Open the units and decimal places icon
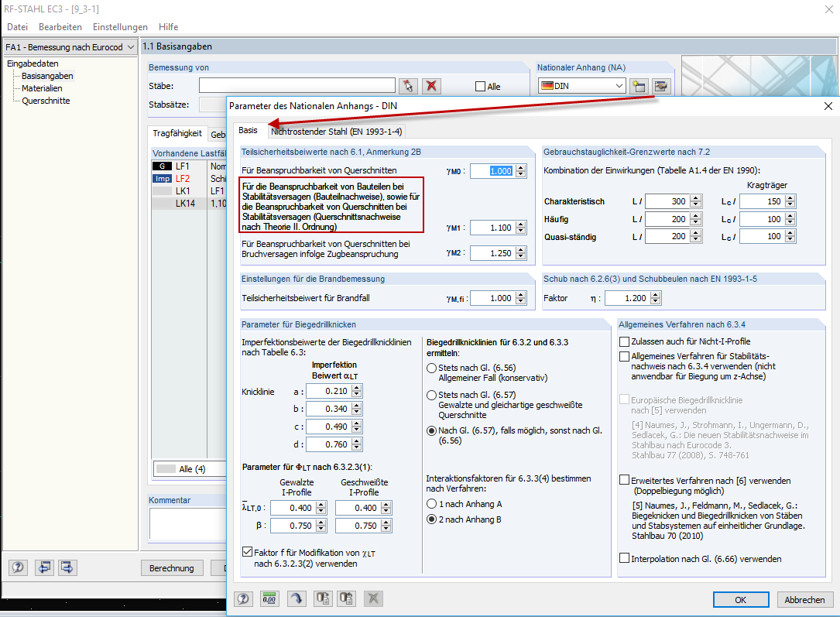Image resolution: width=840 pixels, height=617 pixels. [x=269, y=598]
